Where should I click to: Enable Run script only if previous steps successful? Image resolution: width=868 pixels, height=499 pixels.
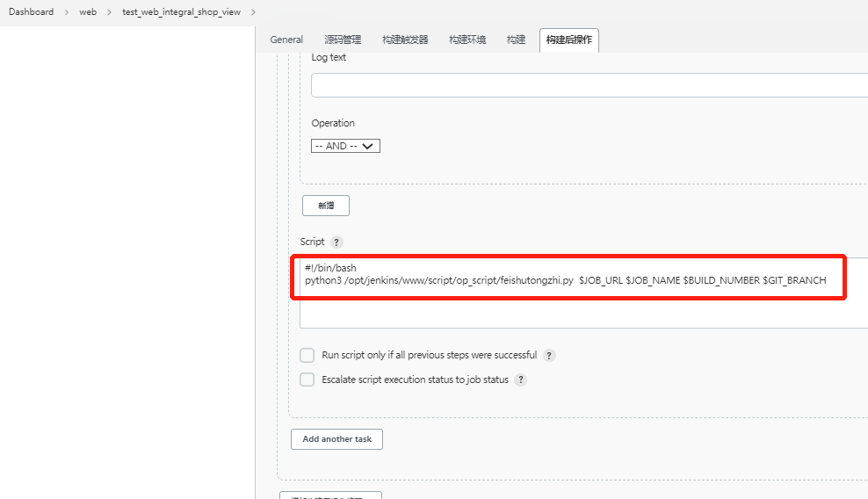(x=307, y=356)
